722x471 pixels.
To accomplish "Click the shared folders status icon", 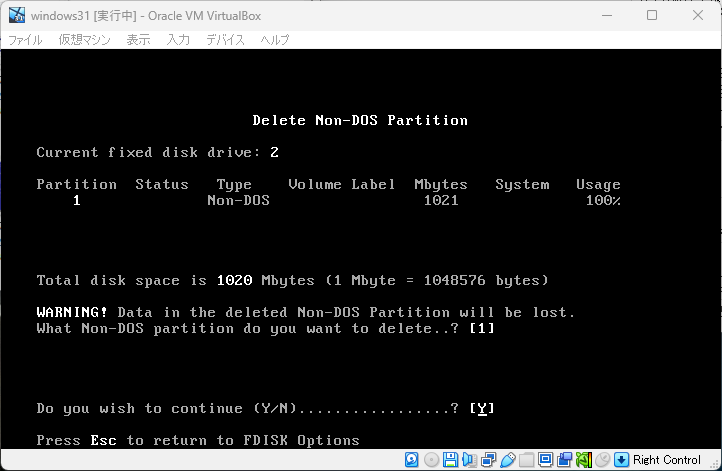I will [526, 459].
